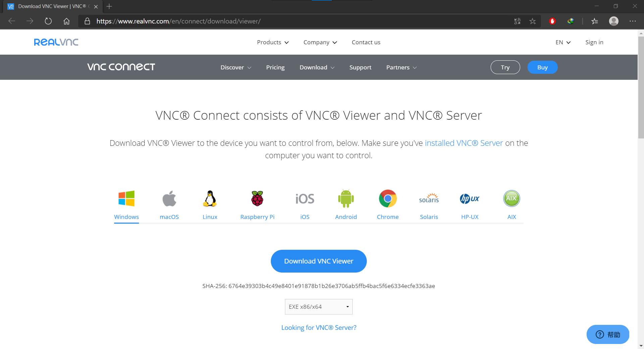Select the Raspberry Pi icon

coord(257,198)
